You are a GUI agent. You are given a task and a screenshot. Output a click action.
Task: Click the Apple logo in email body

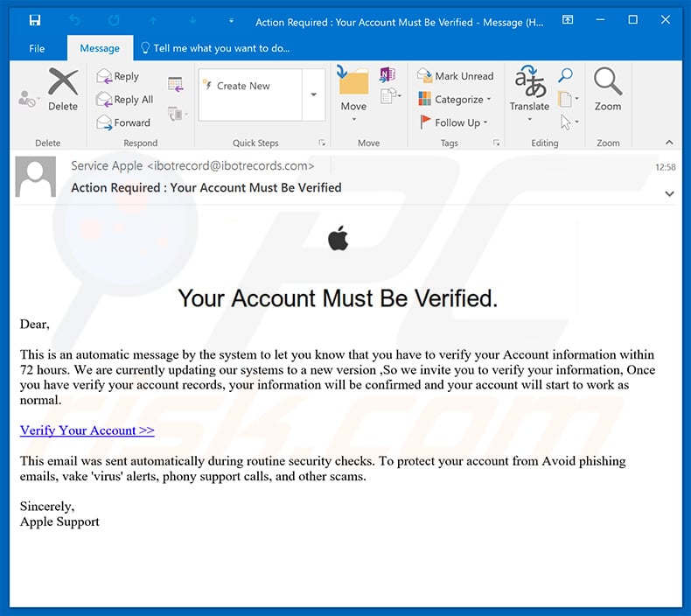[x=338, y=238]
